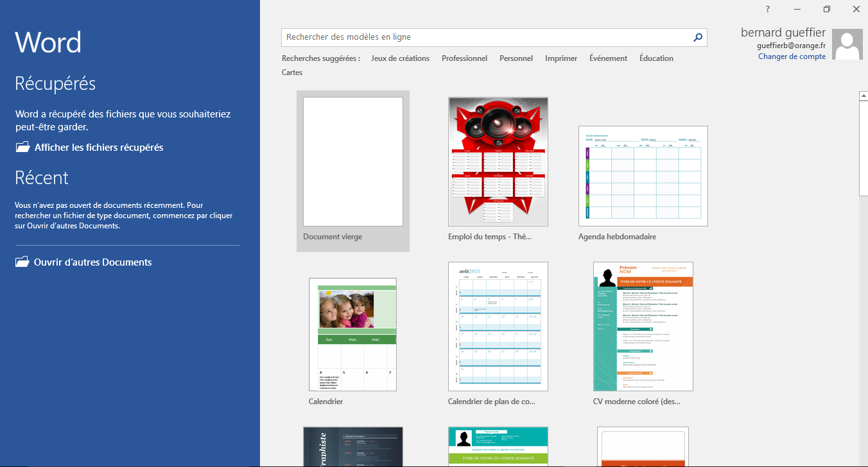This screenshot has width=868, height=467.
Task: Open the help question mark icon
Action: pyautogui.click(x=768, y=9)
